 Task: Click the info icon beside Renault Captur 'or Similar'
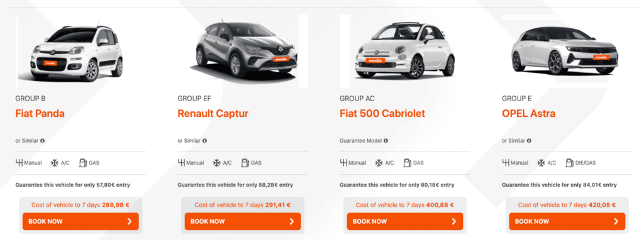click(x=204, y=141)
